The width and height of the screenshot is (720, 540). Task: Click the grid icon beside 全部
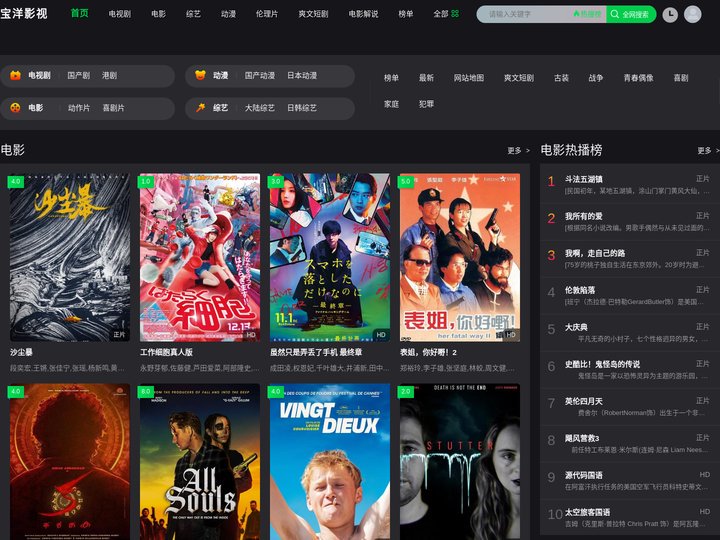pos(455,14)
